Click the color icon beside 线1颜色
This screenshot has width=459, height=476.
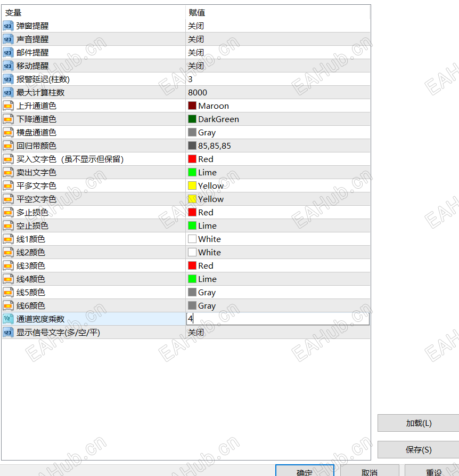pos(8,239)
